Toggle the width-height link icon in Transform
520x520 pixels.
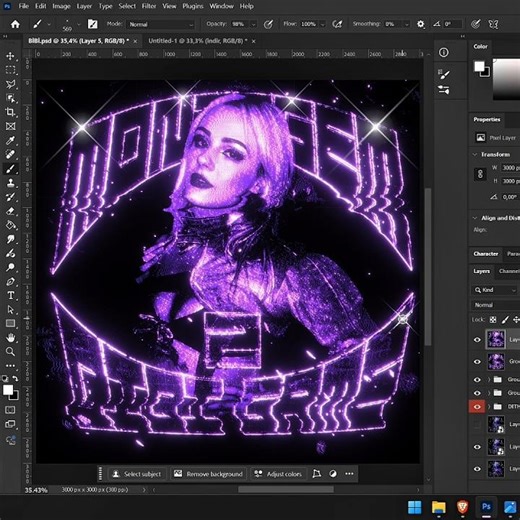(x=480, y=174)
